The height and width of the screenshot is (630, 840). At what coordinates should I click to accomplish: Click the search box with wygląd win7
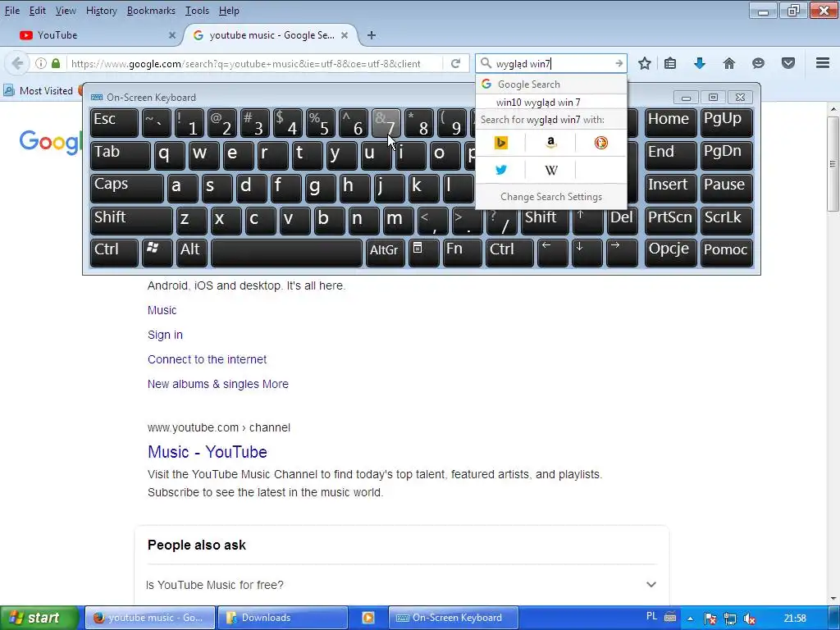[x=552, y=64]
